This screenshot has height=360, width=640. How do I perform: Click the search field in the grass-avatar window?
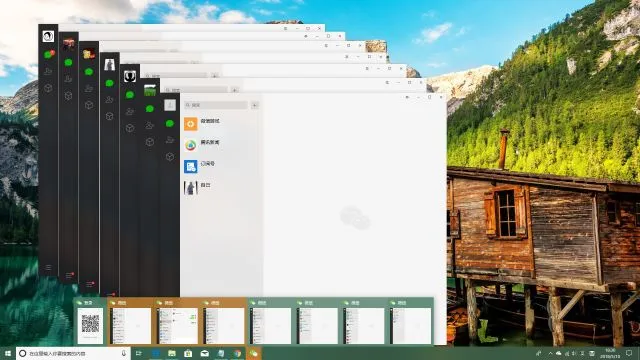pos(196,90)
